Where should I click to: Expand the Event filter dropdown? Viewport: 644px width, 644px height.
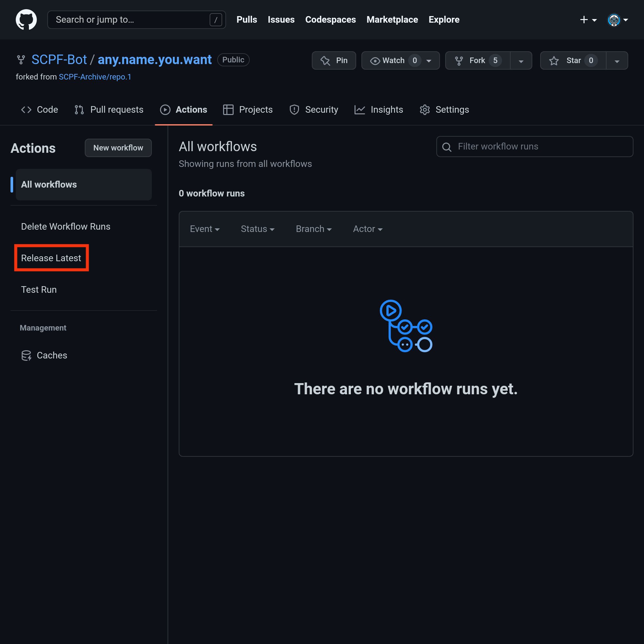tap(204, 229)
